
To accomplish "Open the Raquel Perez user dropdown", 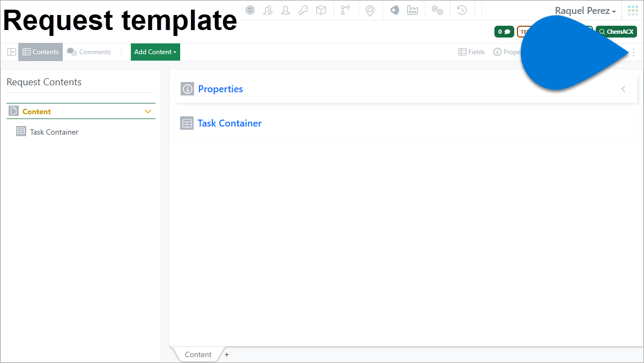I will 585,11.
